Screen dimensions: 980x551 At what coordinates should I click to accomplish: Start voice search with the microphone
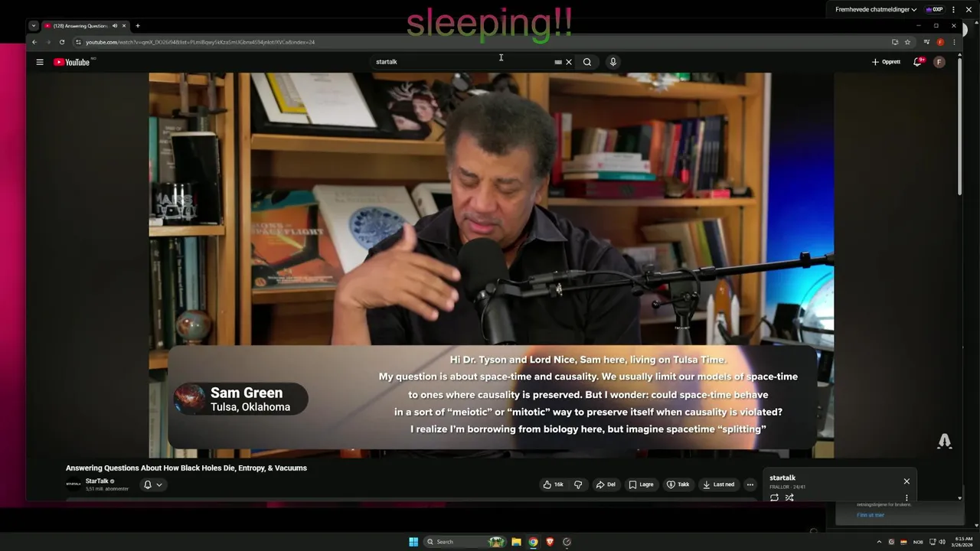612,62
